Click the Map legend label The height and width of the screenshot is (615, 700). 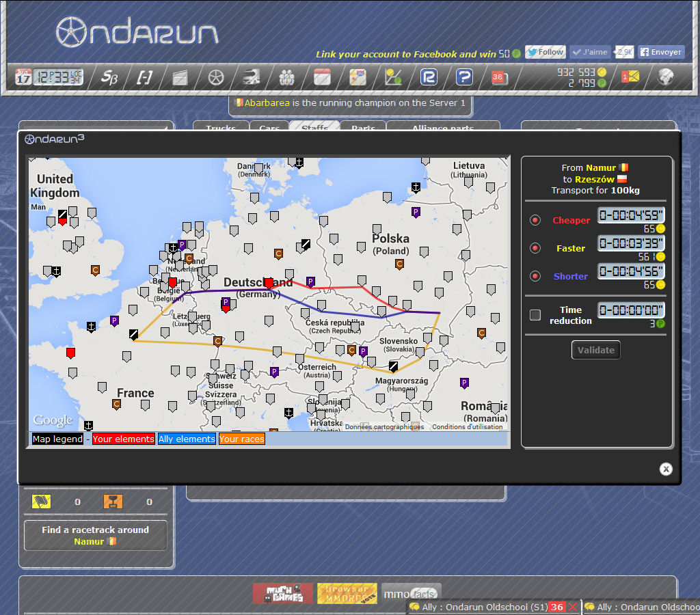(x=57, y=439)
